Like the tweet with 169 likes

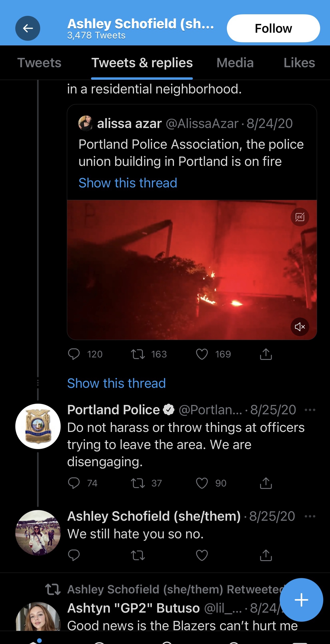click(202, 354)
